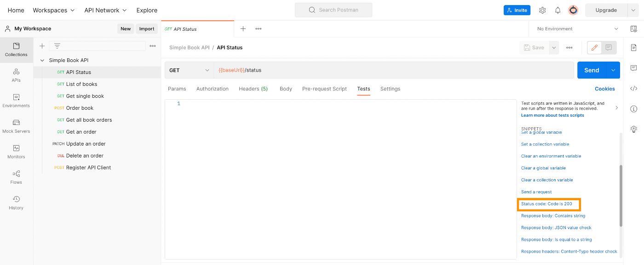Open the GET method dropdown
Viewport: 644px width, 265px height.
point(189,70)
